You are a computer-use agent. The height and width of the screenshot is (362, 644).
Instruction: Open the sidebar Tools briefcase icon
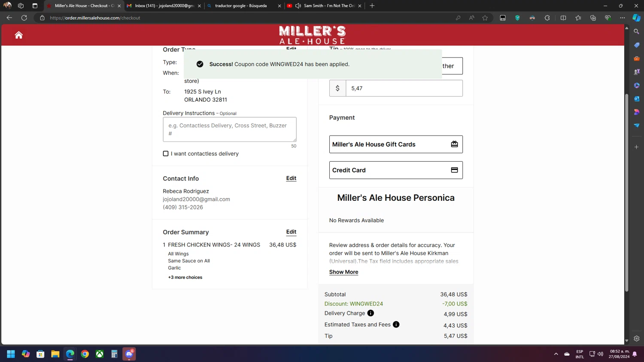(x=637, y=58)
